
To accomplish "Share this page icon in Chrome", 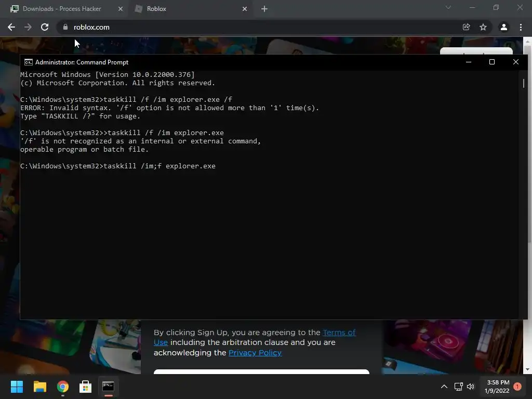I will point(467,27).
